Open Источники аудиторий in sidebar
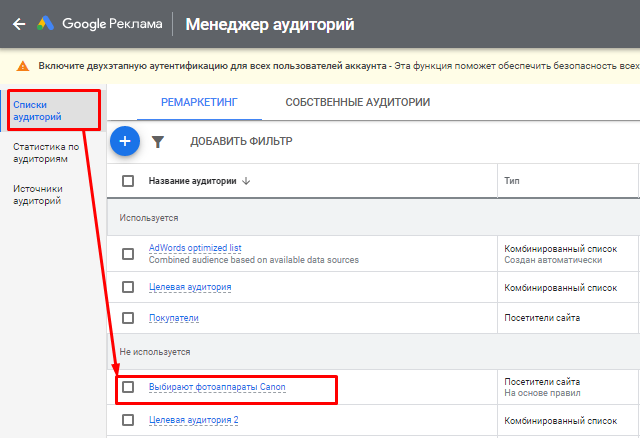Viewport: 640px width, 438px height. pyautogui.click(x=38, y=194)
